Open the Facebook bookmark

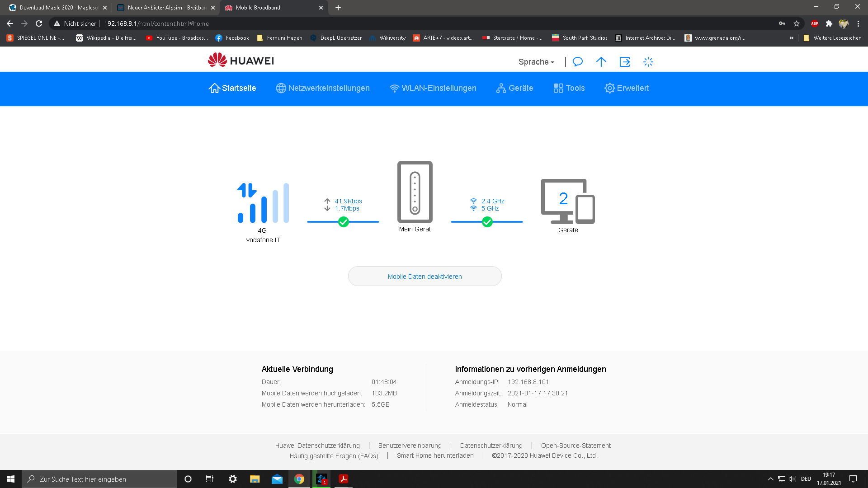[232, 38]
